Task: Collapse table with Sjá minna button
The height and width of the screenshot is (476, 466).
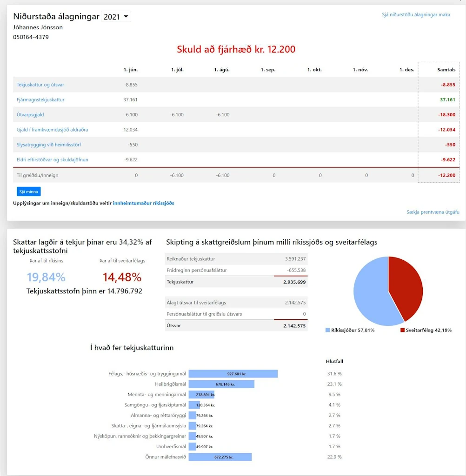Action: (28, 192)
